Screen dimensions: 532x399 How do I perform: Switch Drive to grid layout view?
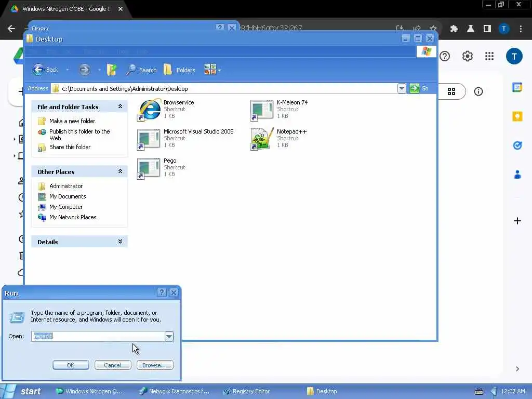point(451,91)
